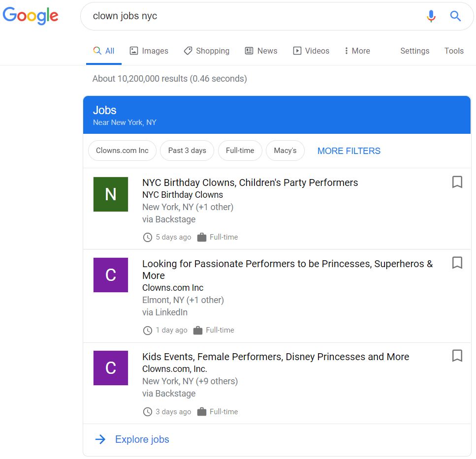This screenshot has height=459, width=476.
Task: Save the Passionate Performers Clowns.com job
Action: pos(457,263)
